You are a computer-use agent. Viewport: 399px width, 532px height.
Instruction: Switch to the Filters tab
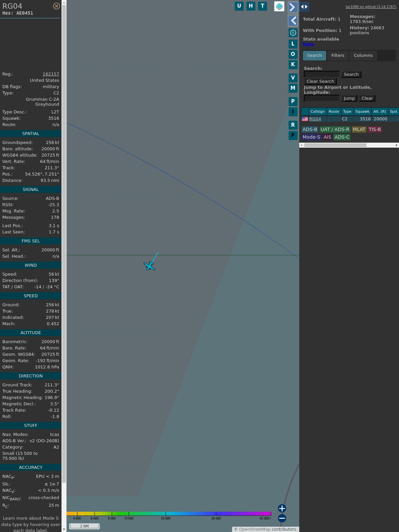click(x=338, y=56)
